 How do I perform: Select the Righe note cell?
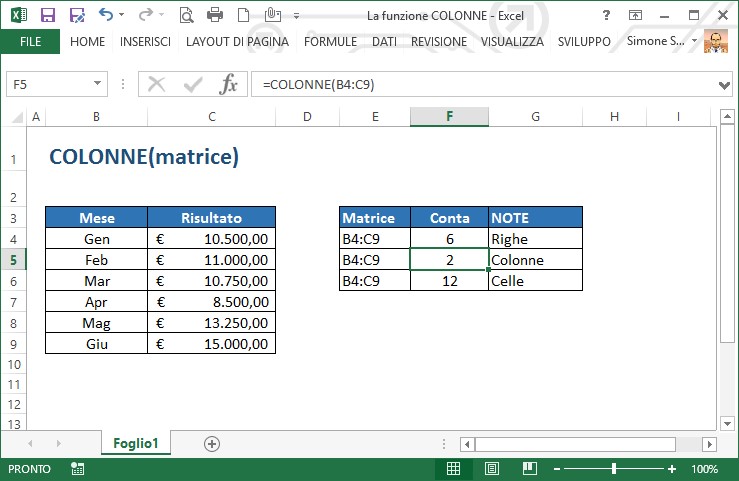pos(535,239)
